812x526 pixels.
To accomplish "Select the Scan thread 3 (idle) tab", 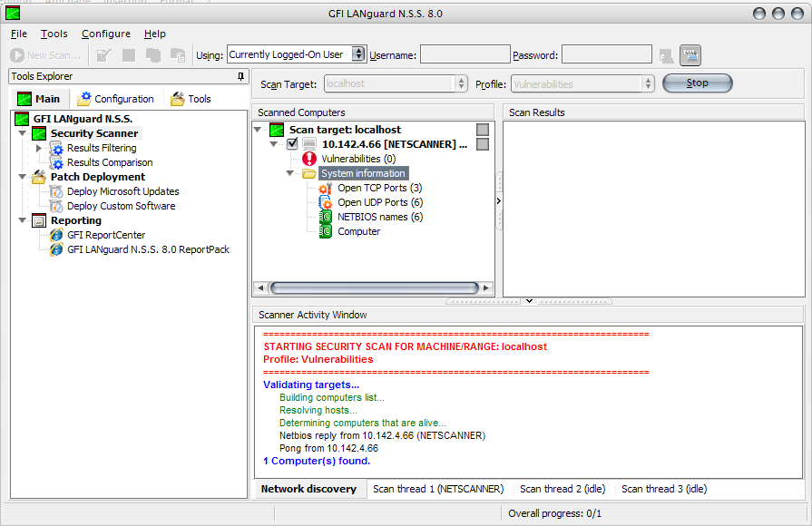I will pyautogui.click(x=664, y=489).
